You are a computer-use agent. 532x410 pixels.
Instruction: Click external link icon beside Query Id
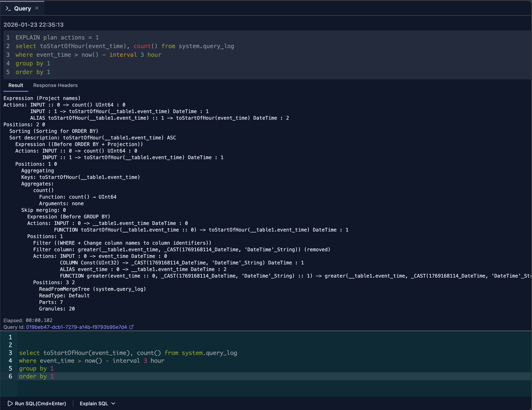pos(131,327)
